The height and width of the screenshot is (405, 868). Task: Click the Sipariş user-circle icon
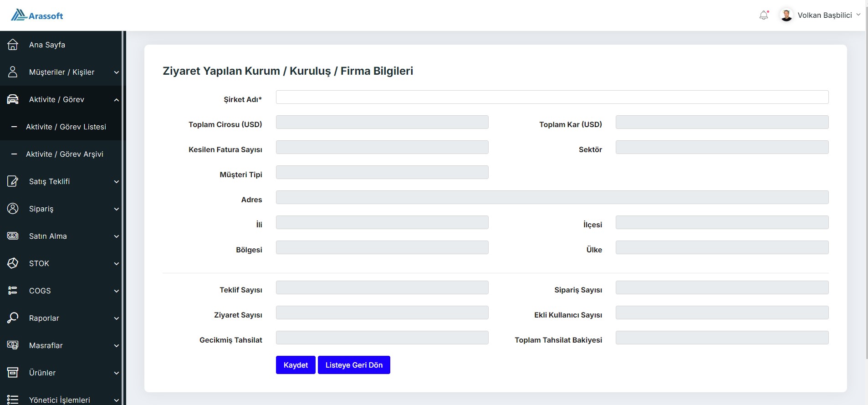13,209
